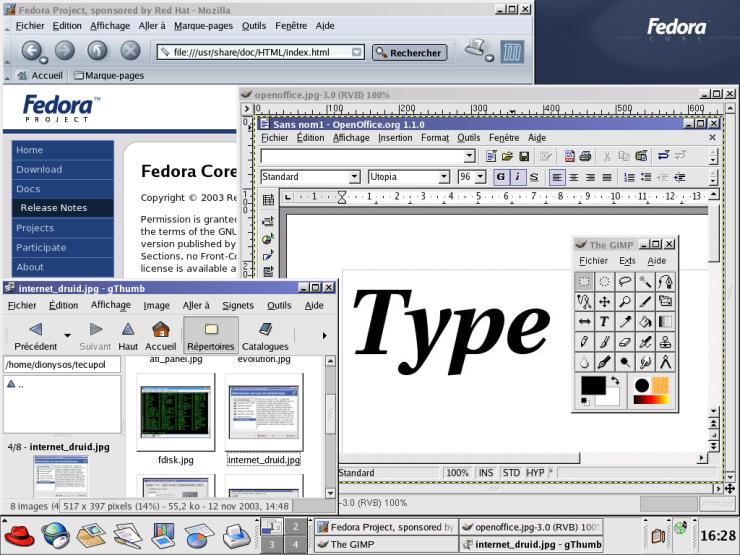Pick the magic wand fuzzy select tool

[645, 282]
